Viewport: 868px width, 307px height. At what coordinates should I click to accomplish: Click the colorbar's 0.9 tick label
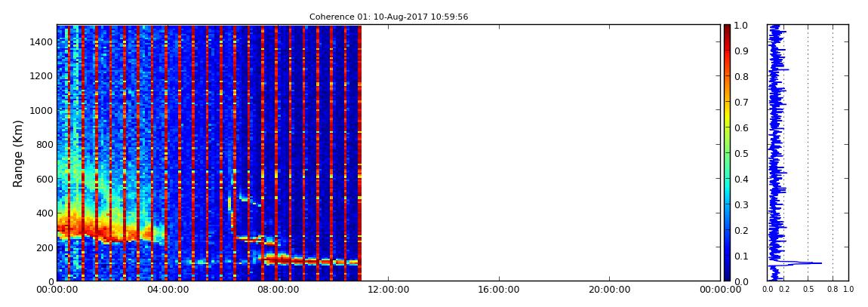(x=741, y=51)
